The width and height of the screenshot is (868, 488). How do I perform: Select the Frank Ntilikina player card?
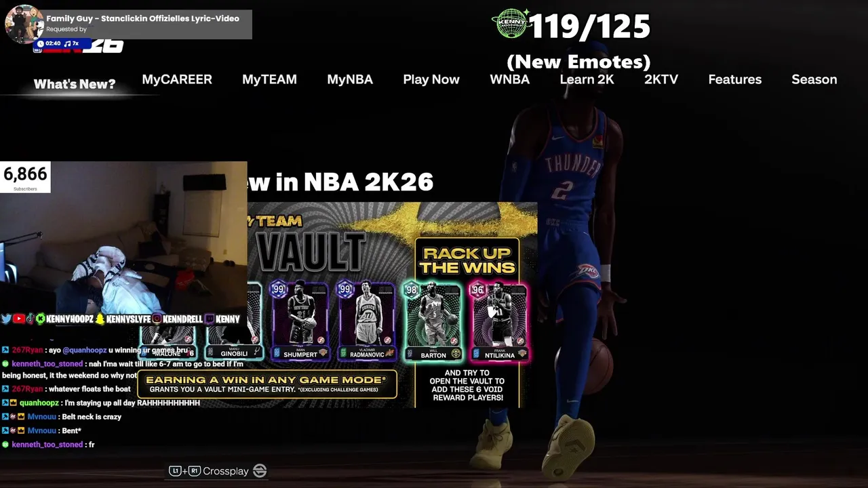pos(500,321)
